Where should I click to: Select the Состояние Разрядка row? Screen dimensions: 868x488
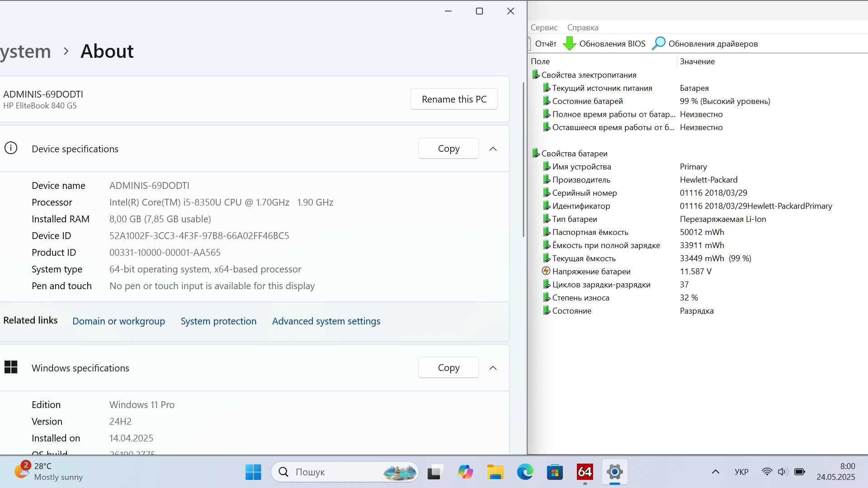point(698,310)
